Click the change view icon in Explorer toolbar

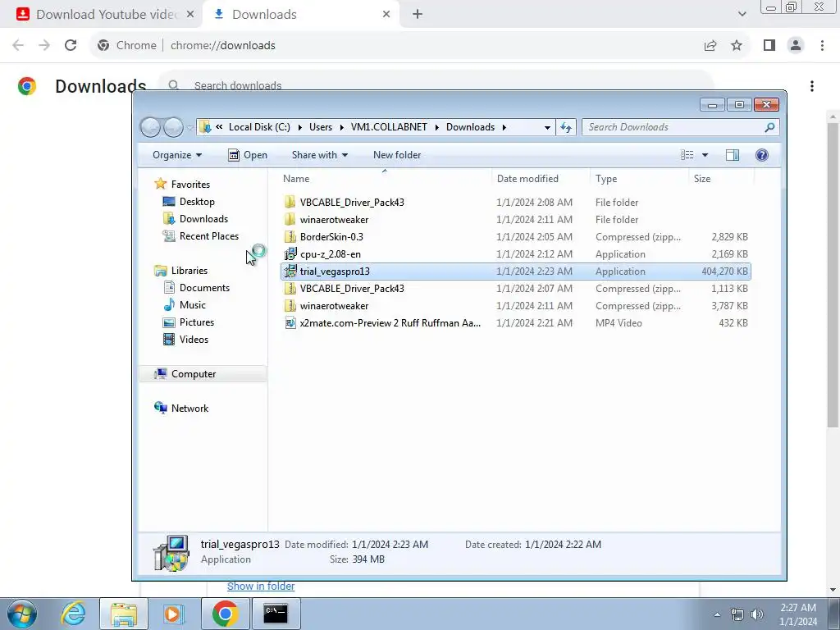click(687, 155)
